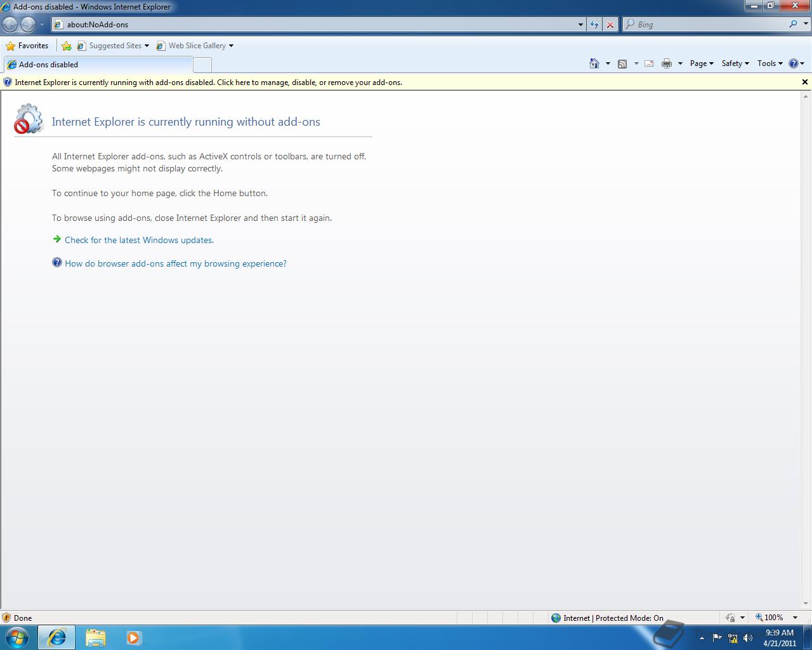
Task: Click the Home icon in the command bar
Action: (594, 63)
